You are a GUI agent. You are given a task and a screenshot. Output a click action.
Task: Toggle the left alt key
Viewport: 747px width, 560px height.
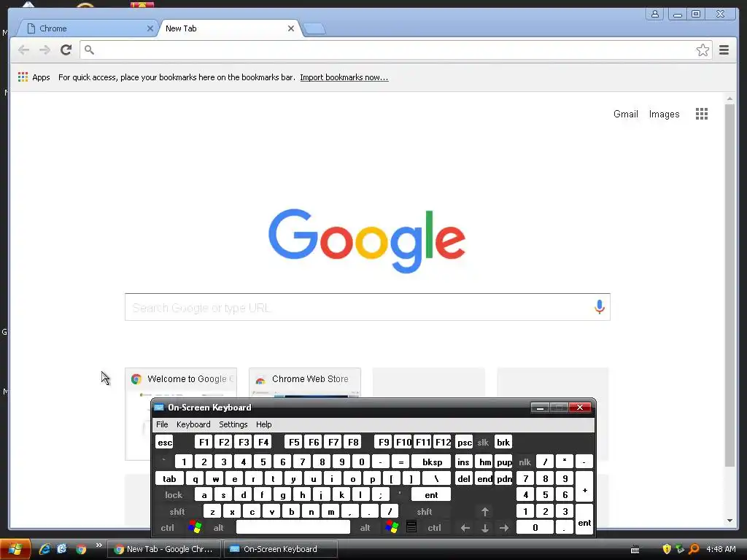218,528
